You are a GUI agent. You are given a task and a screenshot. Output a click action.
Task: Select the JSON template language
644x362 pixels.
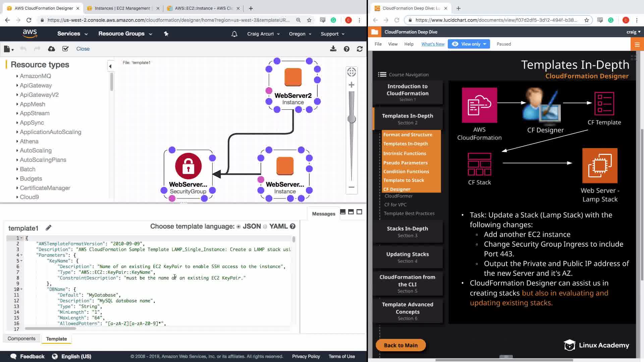[238, 227]
